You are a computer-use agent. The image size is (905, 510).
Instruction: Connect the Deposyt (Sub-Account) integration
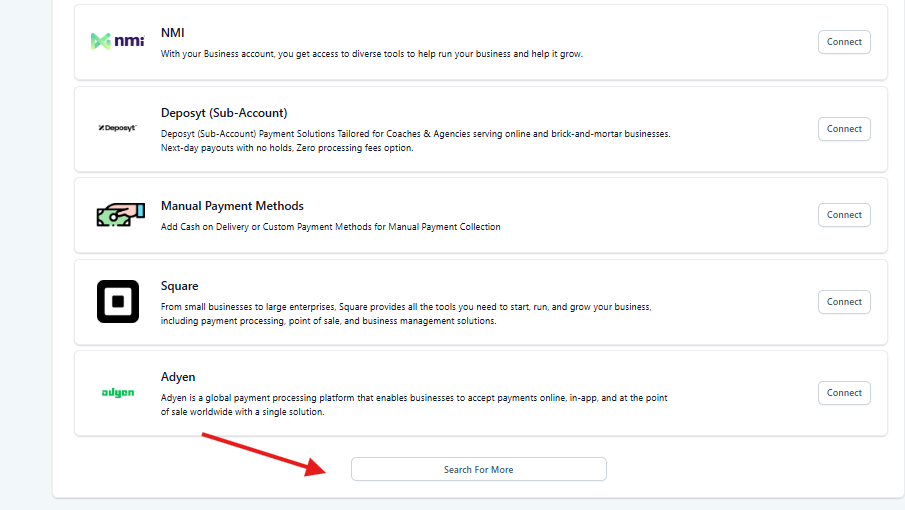844,129
